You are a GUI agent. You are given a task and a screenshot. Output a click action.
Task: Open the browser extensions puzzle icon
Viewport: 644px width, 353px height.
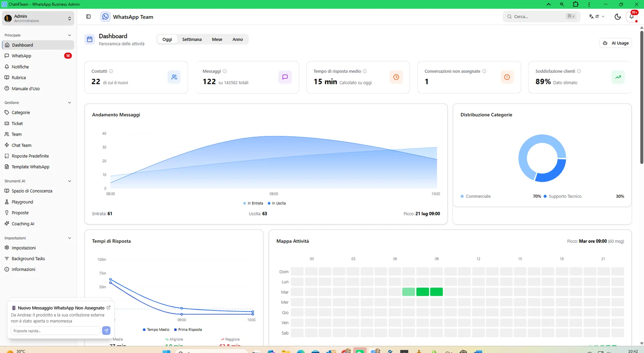pos(576,4)
